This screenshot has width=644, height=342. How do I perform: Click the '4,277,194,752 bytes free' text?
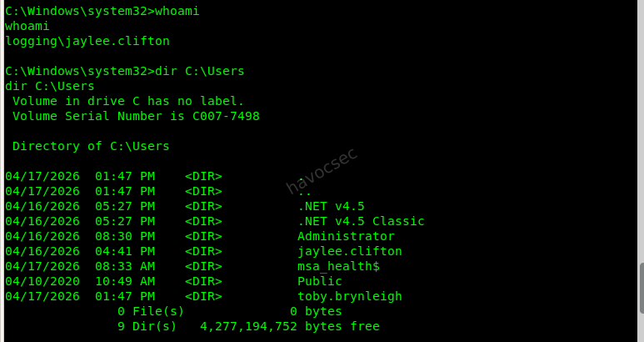pyautogui.click(x=290, y=326)
